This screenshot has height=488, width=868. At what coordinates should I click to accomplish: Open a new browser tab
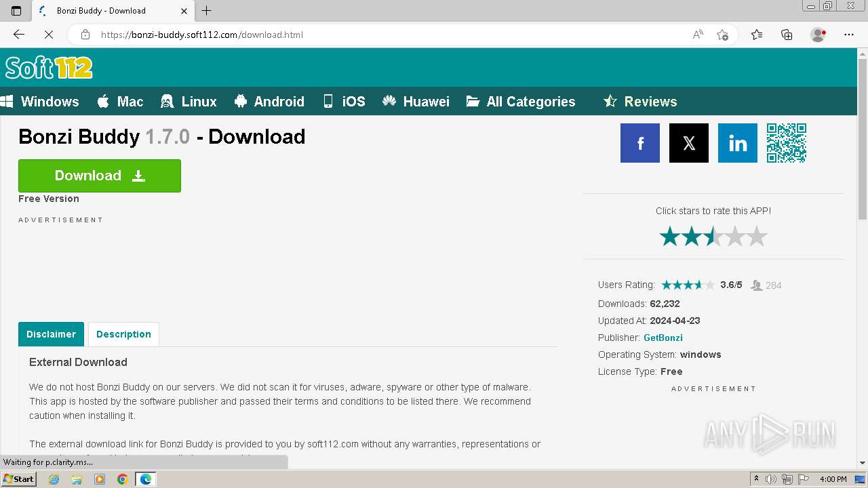(x=207, y=10)
